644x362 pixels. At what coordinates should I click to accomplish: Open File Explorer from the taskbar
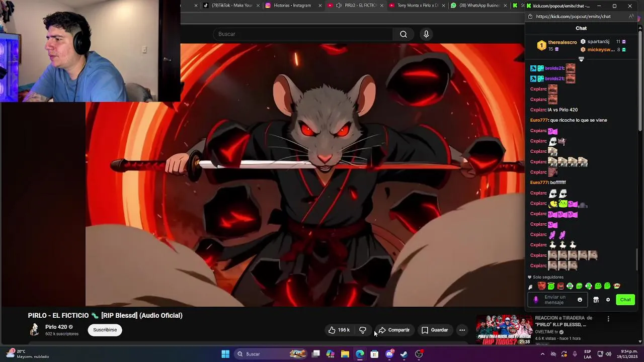[x=345, y=354]
